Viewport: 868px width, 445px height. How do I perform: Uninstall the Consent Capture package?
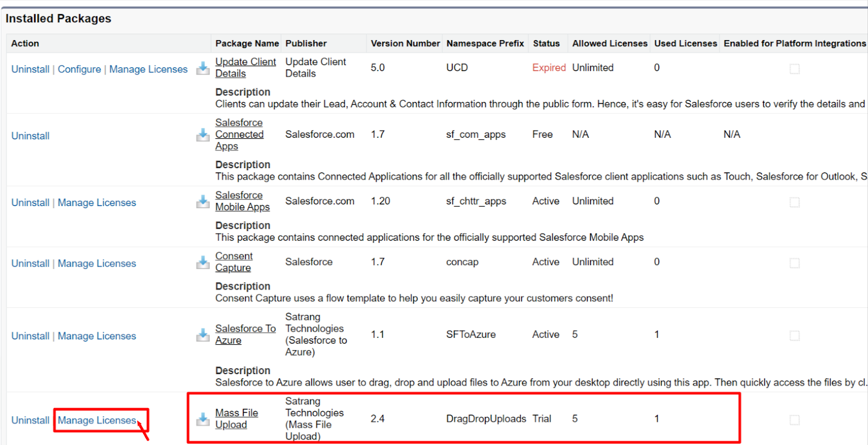click(30, 263)
